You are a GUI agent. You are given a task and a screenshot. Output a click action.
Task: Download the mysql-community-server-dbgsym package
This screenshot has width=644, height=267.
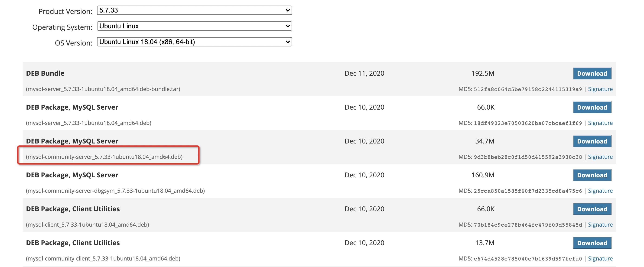[x=592, y=175]
